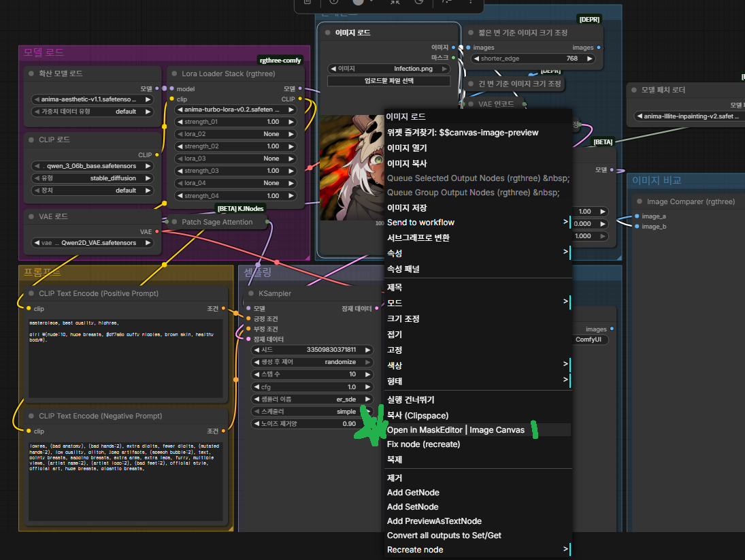
Task: Click the right arrow on the 스텝 수 field
Action: tap(367, 374)
